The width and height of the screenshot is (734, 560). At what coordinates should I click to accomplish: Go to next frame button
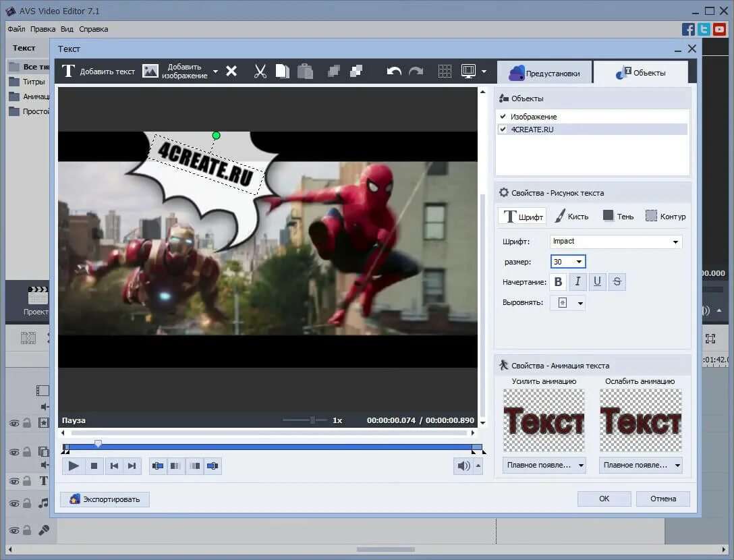pos(132,466)
